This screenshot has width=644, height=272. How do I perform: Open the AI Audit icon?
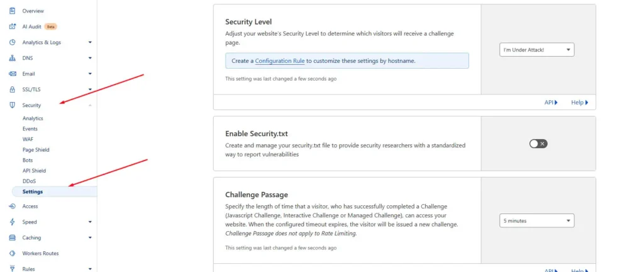point(13,26)
